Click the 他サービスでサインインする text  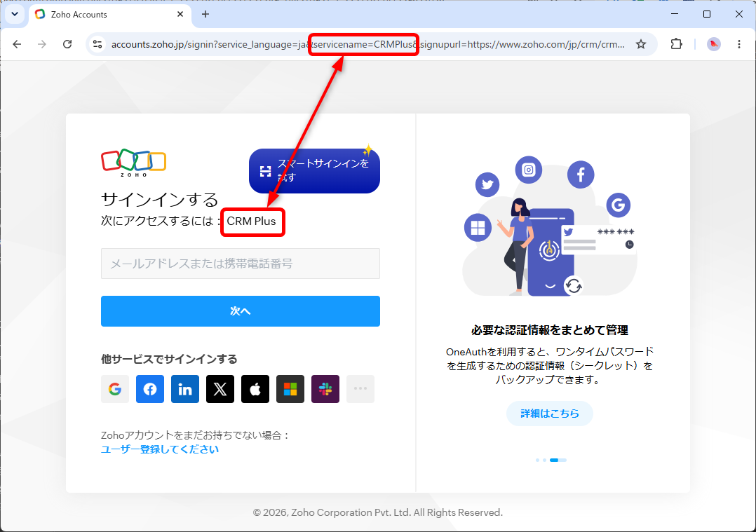pyautogui.click(x=169, y=359)
